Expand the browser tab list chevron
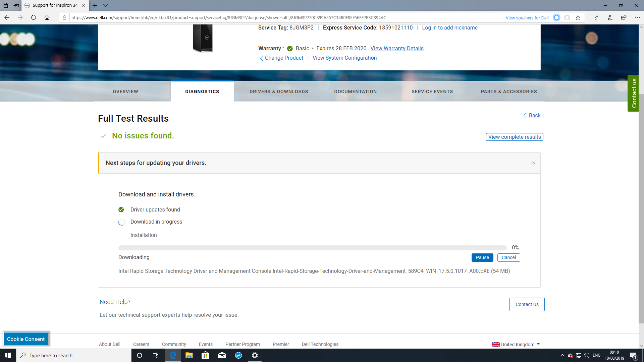This screenshot has width=644, height=362. coord(105,5)
